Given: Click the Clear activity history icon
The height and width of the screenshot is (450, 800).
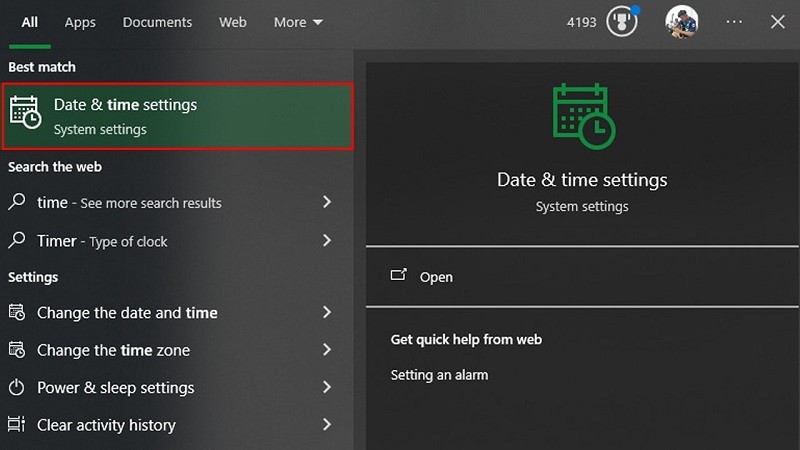Looking at the screenshot, I should pyautogui.click(x=17, y=425).
